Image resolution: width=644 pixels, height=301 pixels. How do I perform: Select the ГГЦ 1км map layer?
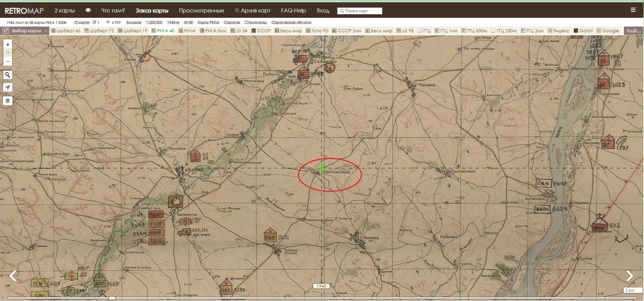tap(446, 31)
